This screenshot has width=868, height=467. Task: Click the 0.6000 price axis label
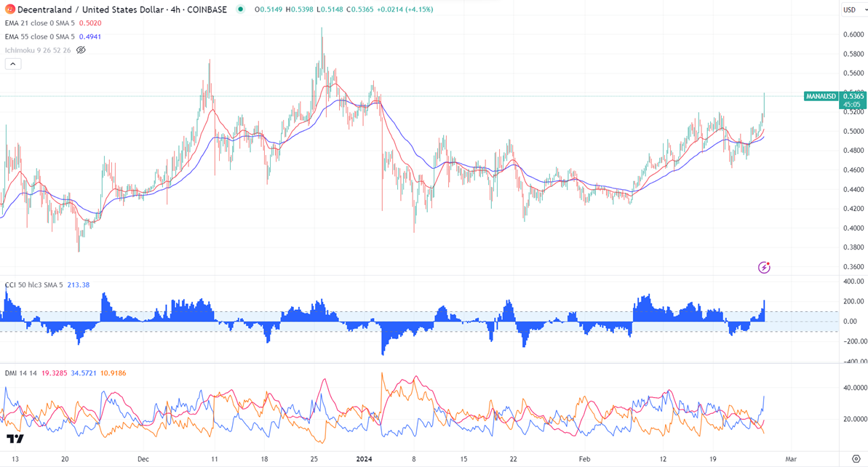click(853, 34)
